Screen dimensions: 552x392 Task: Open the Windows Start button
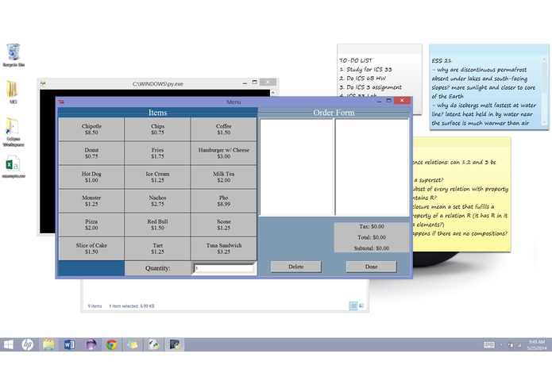(9, 345)
